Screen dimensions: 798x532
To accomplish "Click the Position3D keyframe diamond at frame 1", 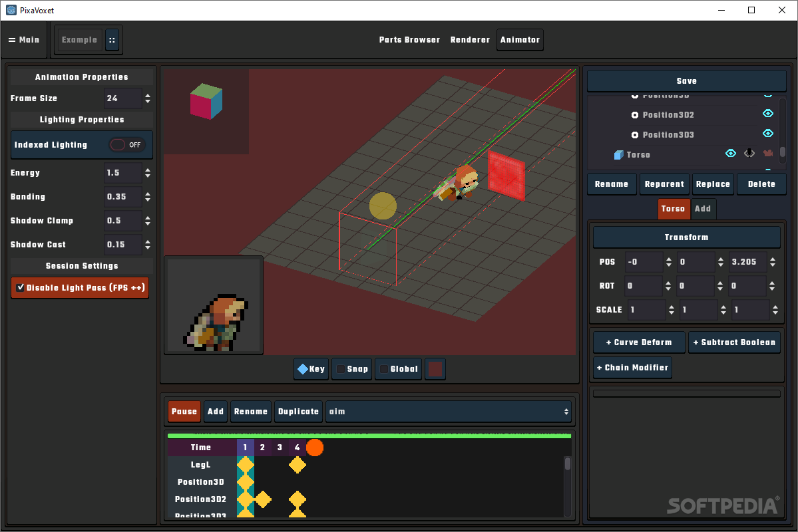I will [x=246, y=482].
